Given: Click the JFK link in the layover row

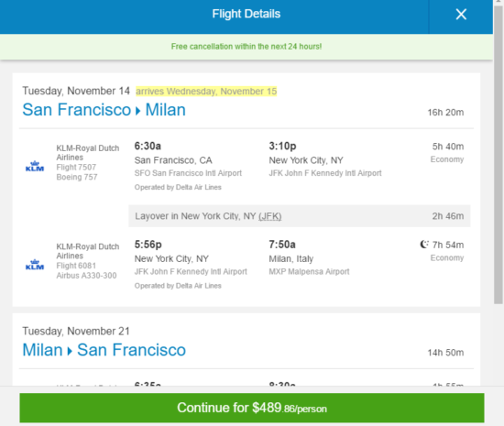Looking at the screenshot, I should click(270, 216).
